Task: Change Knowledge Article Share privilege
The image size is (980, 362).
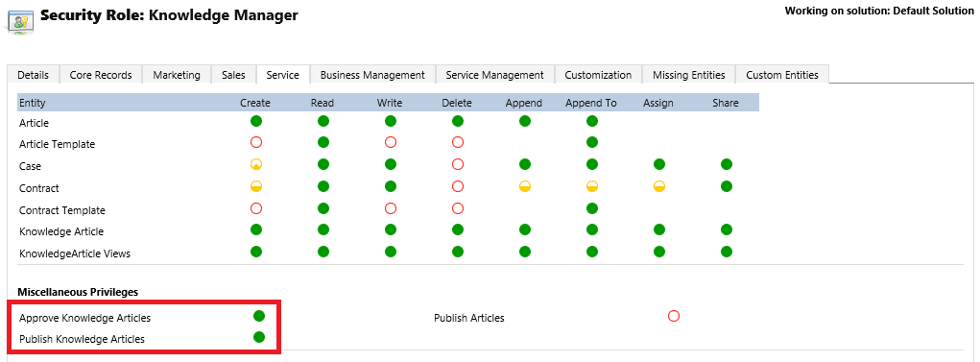Action: pos(726,229)
